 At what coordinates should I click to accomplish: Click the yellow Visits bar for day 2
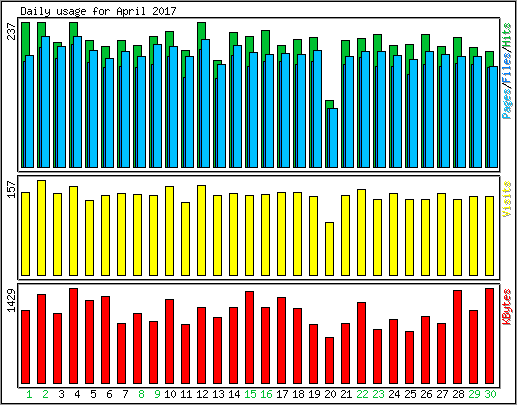[41, 228]
